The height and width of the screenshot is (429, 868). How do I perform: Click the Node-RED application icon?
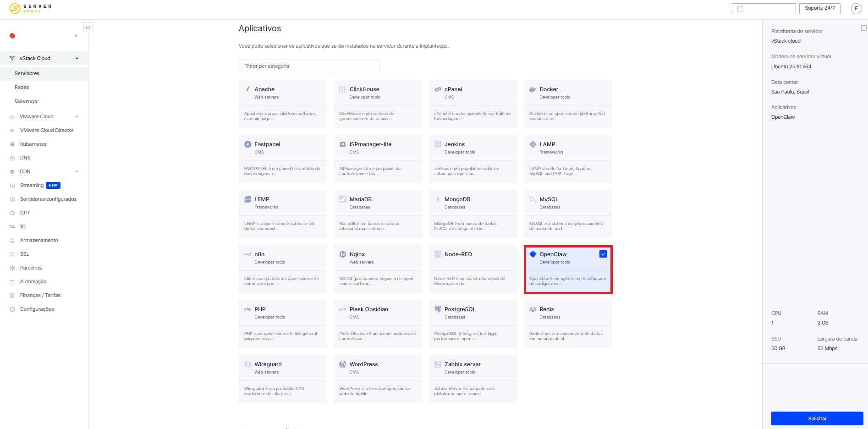[438, 254]
